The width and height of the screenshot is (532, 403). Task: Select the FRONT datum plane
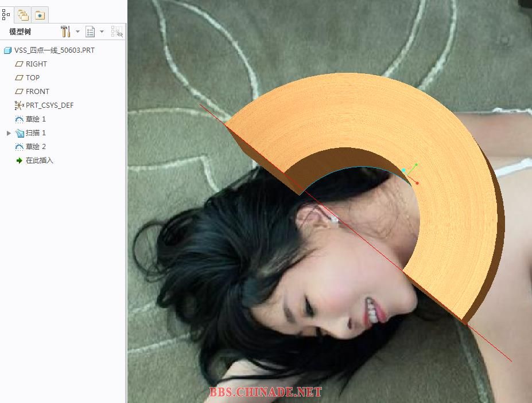(x=37, y=92)
